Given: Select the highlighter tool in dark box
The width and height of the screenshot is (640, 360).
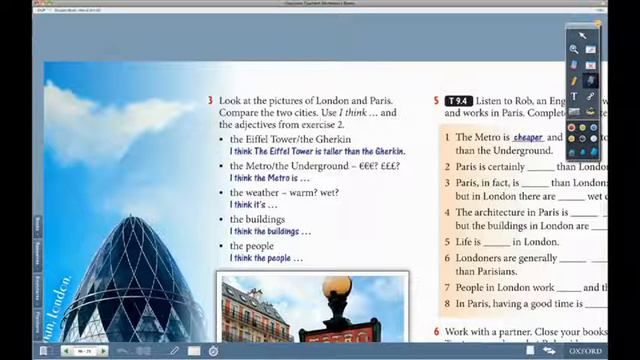Looking at the screenshot, I should (590, 80).
